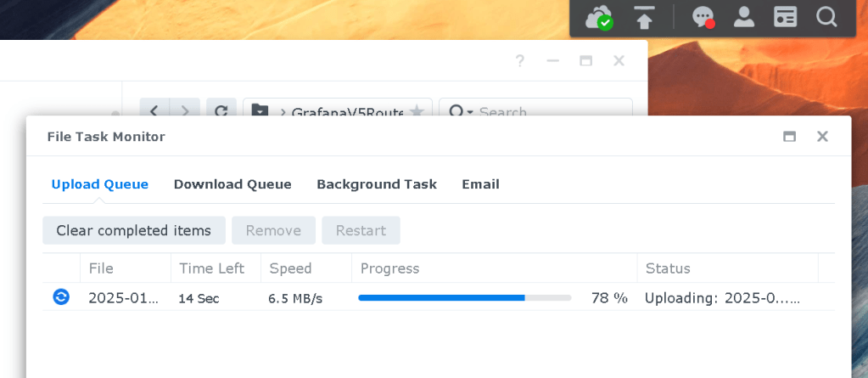Minimize the File Station window

click(x=552, y=61)
